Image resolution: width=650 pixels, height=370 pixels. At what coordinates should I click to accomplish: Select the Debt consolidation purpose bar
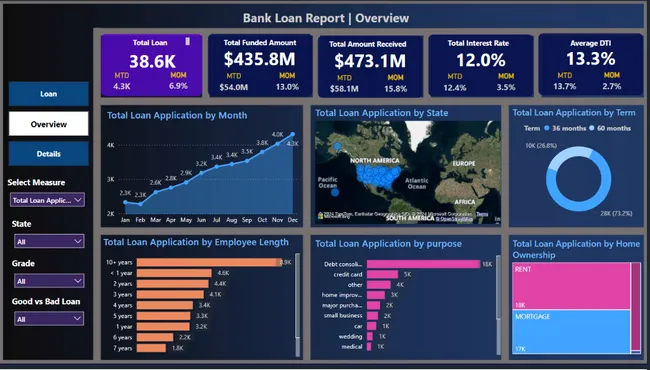point(423,264)
